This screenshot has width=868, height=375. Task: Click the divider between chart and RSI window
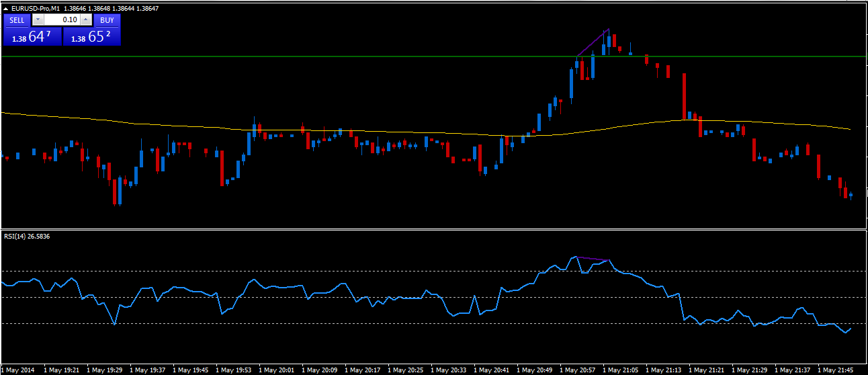[x=430, y=230]
